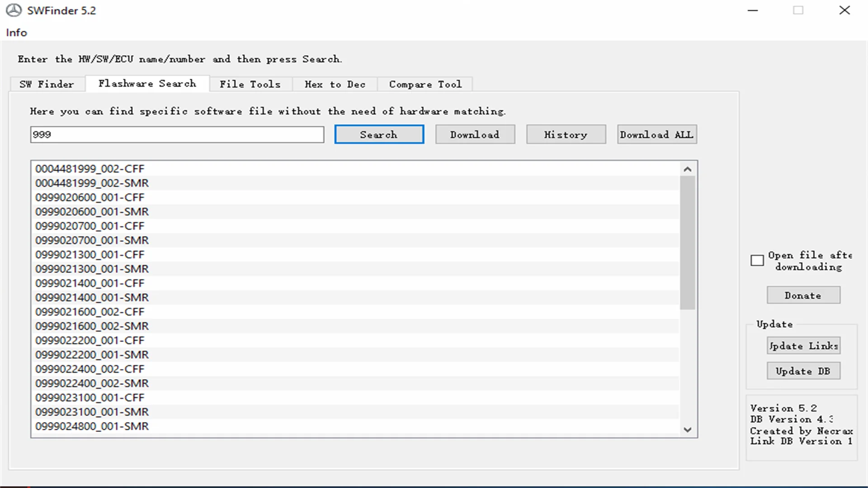Select the Flashware Search tab
868x488 pixels.
click(x=147, y=84)
